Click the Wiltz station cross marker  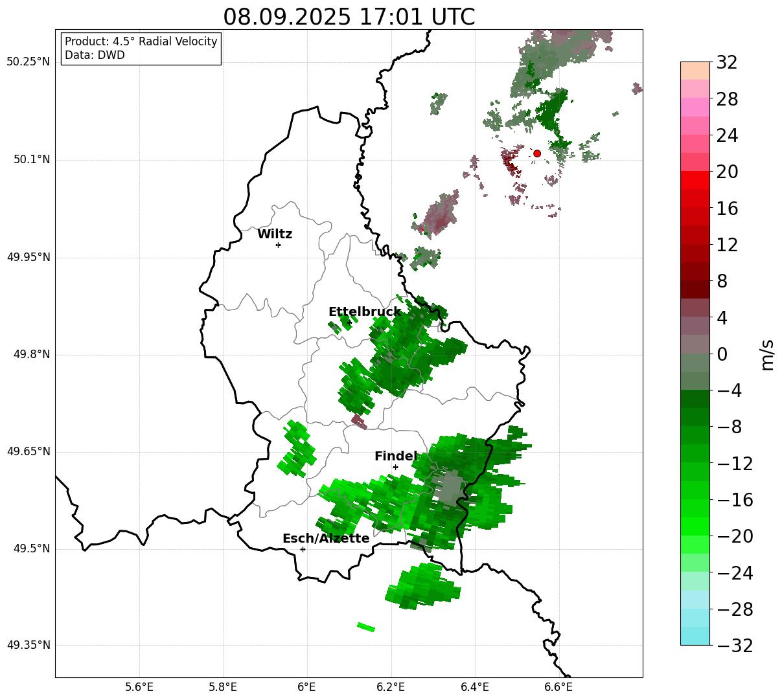click(278, 245)
